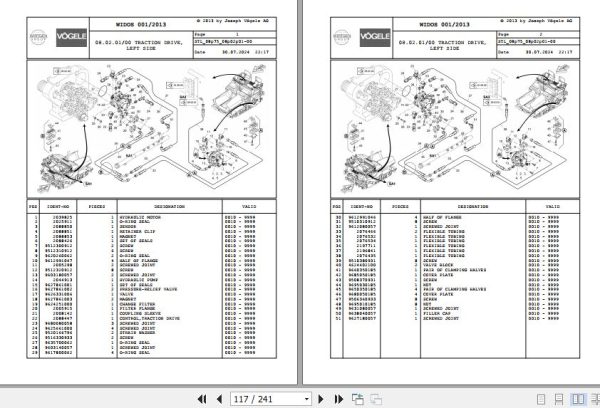Image resolution: width=600 pixels, height=408 pixels.
Task: Click the CHARGE FILTER designation
Action: (x=137, y=304)
